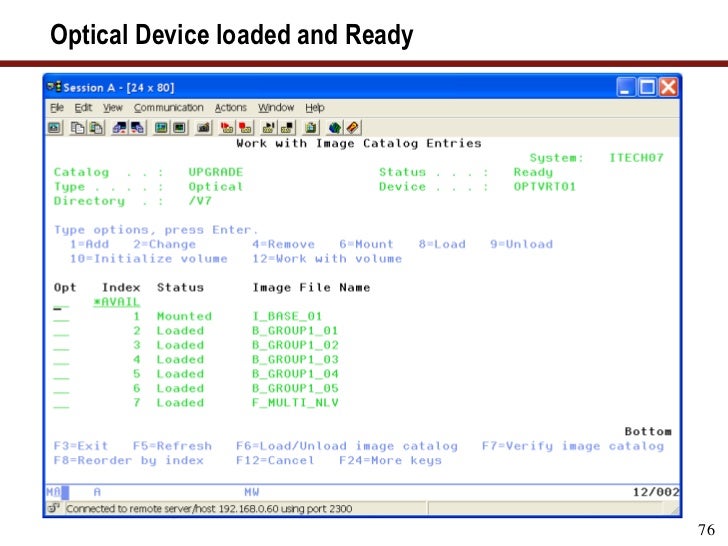Click the Paste clipboard toolbar icon
728x546 pixels.
(96, 128)
